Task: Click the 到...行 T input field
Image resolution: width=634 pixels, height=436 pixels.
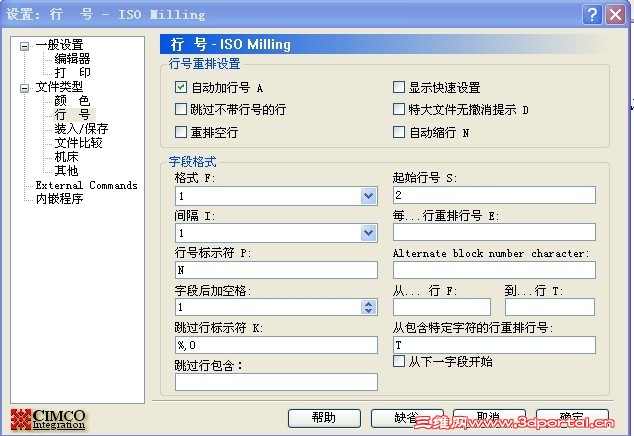Action: pyautogui.click(x=550, y=307)
